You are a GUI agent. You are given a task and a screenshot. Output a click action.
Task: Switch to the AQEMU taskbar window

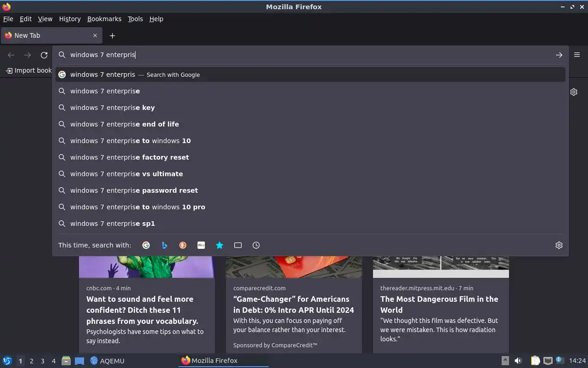pos(107,361)
